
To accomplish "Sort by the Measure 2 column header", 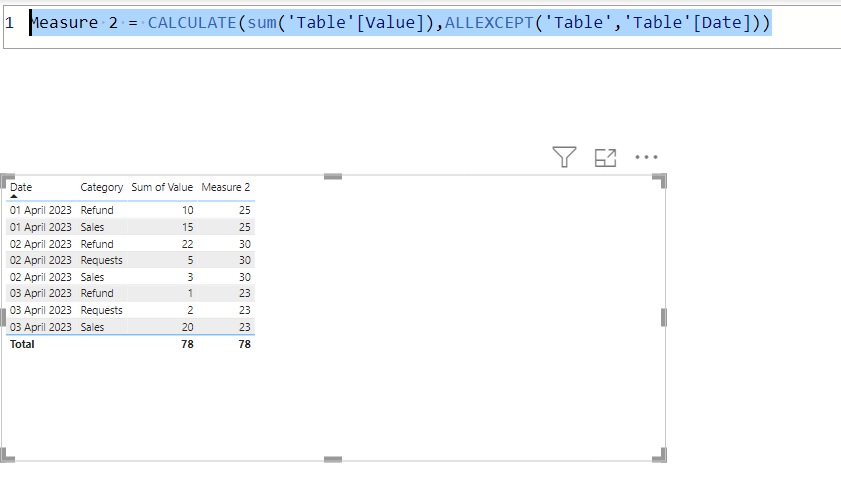I will coord(226,187).
